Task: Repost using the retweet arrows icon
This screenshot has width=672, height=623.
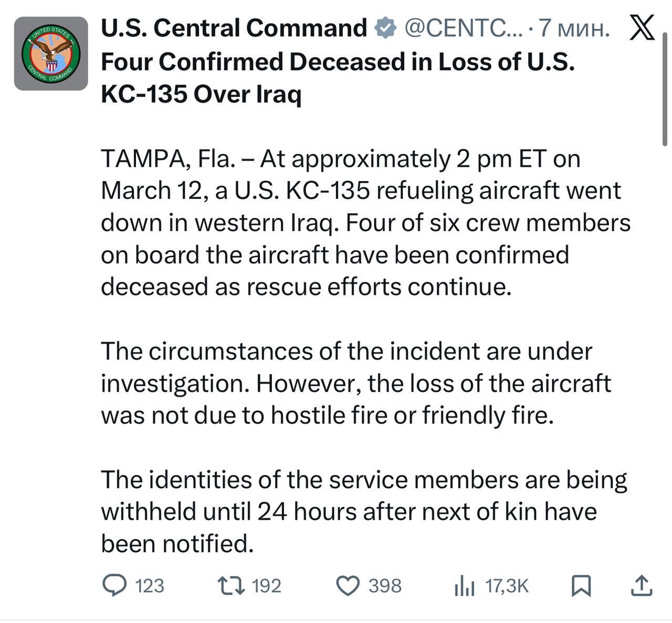Action: pos(231,585)
